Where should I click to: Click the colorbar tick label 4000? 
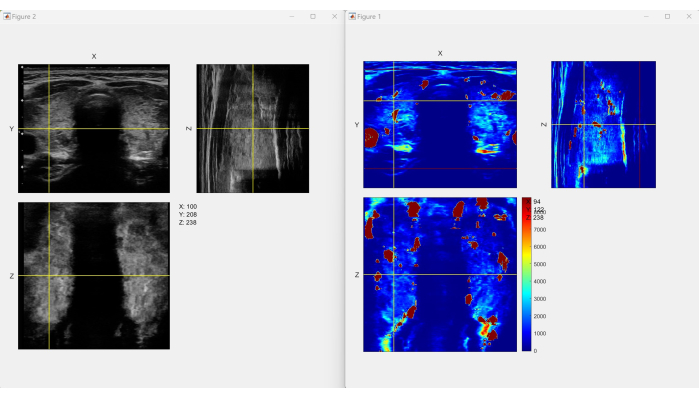point(539,282)
